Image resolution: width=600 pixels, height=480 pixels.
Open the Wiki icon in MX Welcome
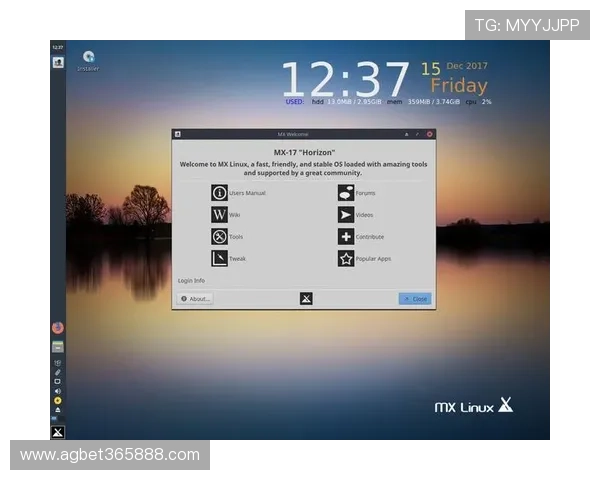click(220, 215)
